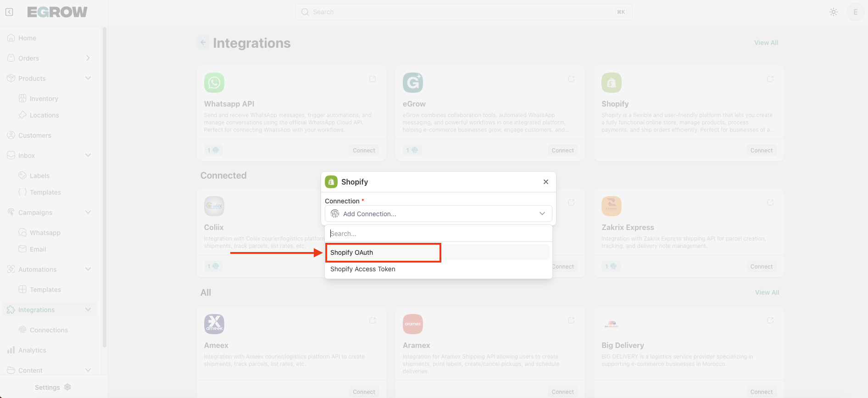868x398 pixels.
Task: Collapse the Inbox sidebar section
Action: pyautogui.click(x=88, y=156)
